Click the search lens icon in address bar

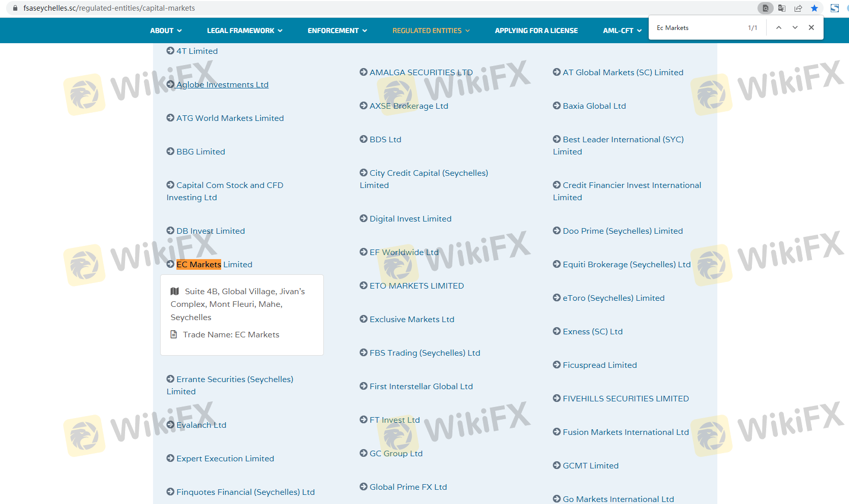coord(765,8)
